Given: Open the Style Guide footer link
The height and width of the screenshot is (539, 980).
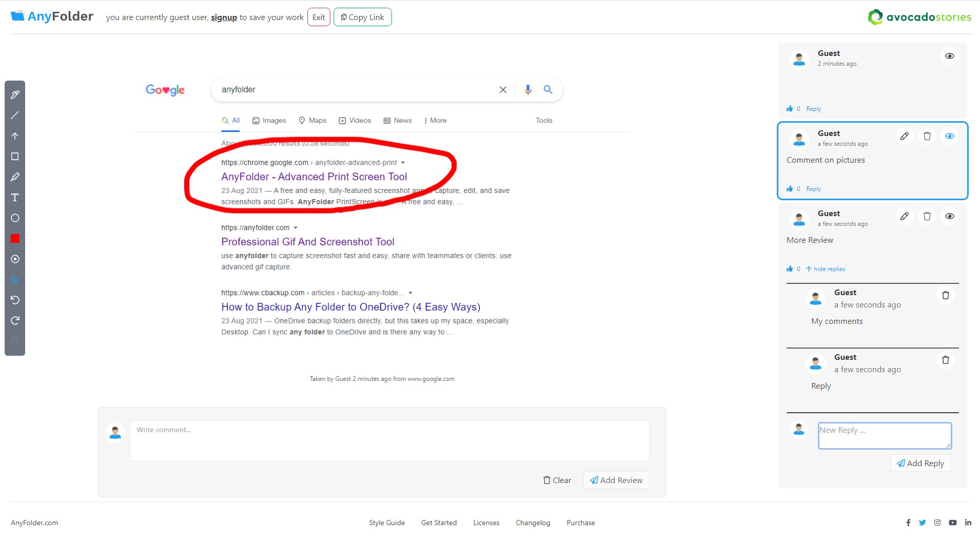Looking at the screenshot, I should pos(387,523).
